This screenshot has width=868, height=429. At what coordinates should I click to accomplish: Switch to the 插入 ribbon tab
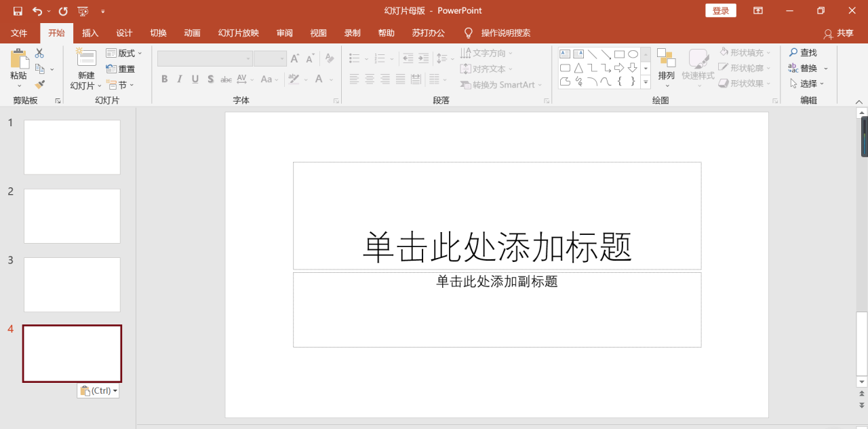coord(90,33)
